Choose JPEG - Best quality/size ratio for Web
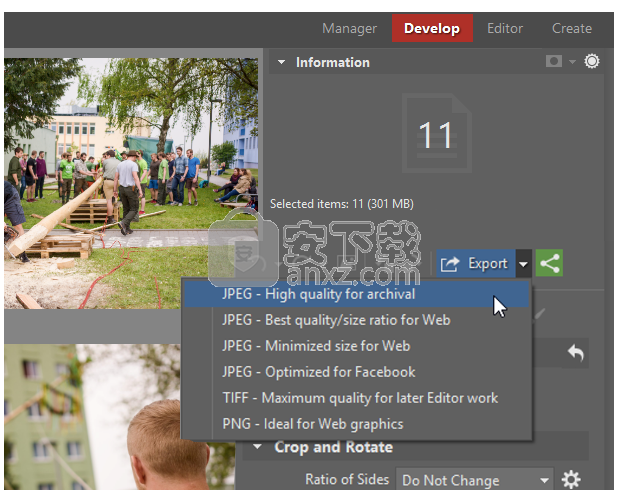The width and height of the screenshot is (632, 497). (356, 320)
